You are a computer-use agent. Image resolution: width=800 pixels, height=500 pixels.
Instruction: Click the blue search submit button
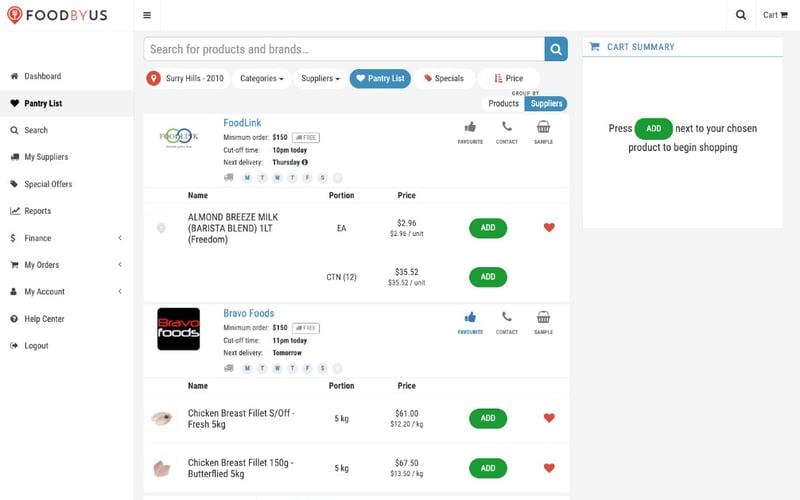point(556,49)
